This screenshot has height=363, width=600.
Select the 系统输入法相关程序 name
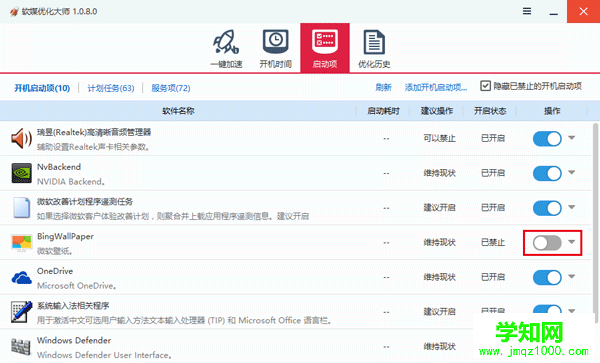[x=73, y=306]
